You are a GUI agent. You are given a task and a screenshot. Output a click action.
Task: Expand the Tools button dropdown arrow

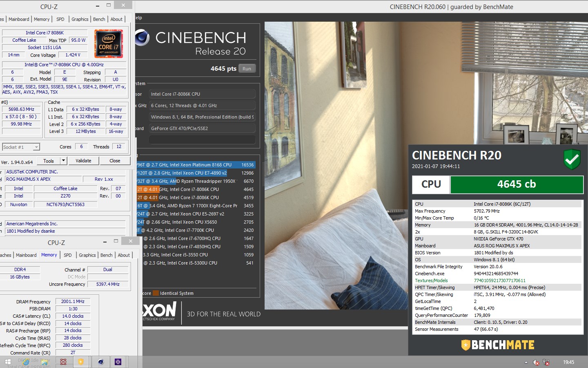(x=63, y=161)
